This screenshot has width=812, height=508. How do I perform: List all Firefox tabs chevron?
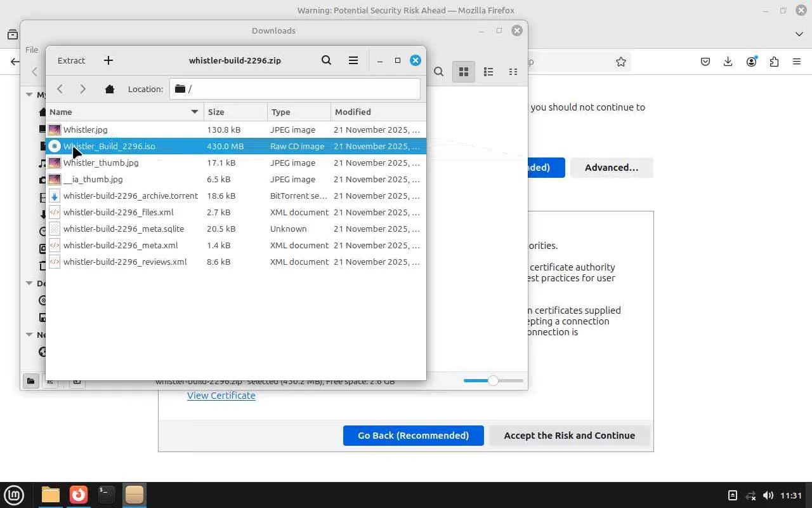799,34
